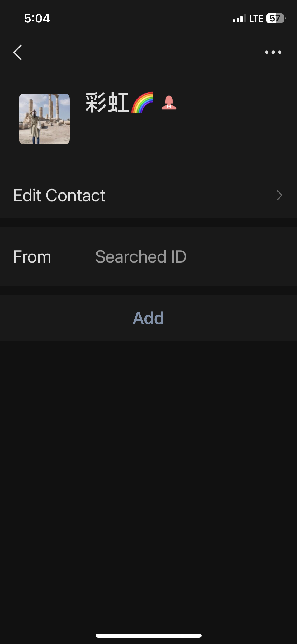
Task: Tap the character 虹 in the nickname
Action: [x=118, y=103]
